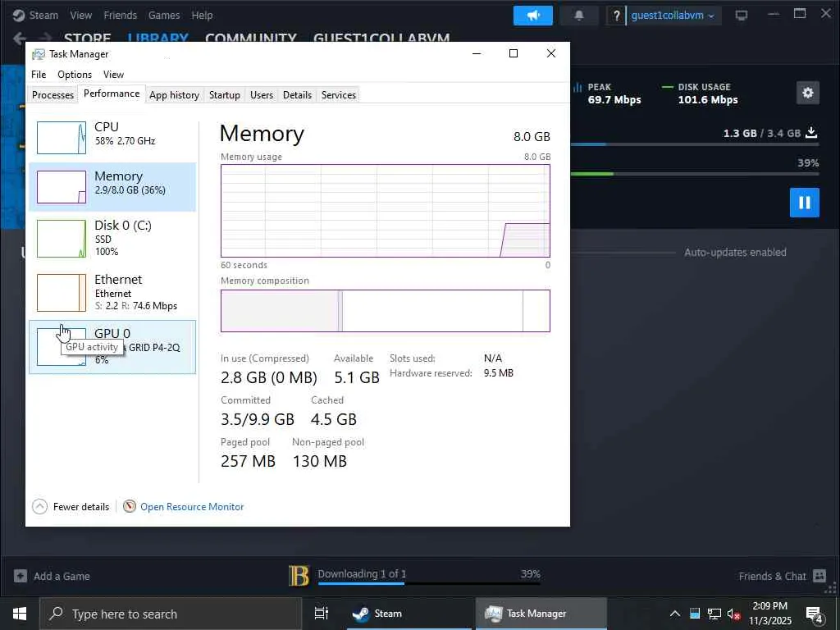Click Windows Start button
The width and height of the screenshot is (840, 630).
pyautogui.click(x=20, y=614)
